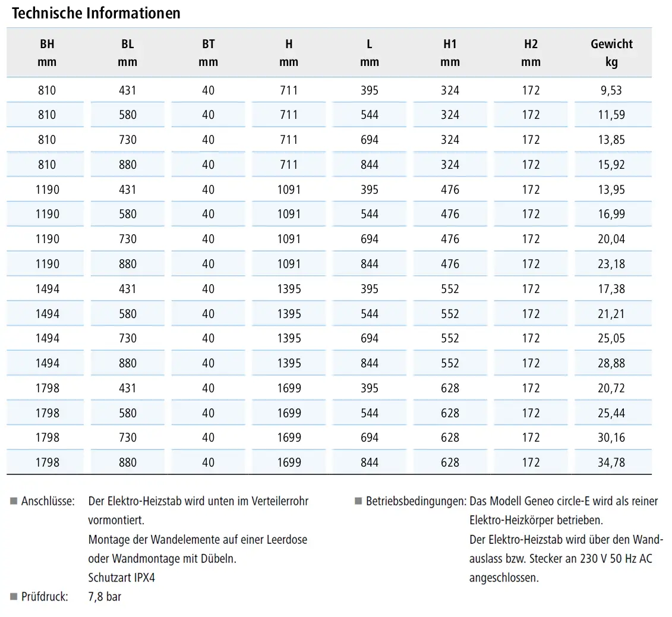Select the Technische Informationen heading

click(96, 13)
